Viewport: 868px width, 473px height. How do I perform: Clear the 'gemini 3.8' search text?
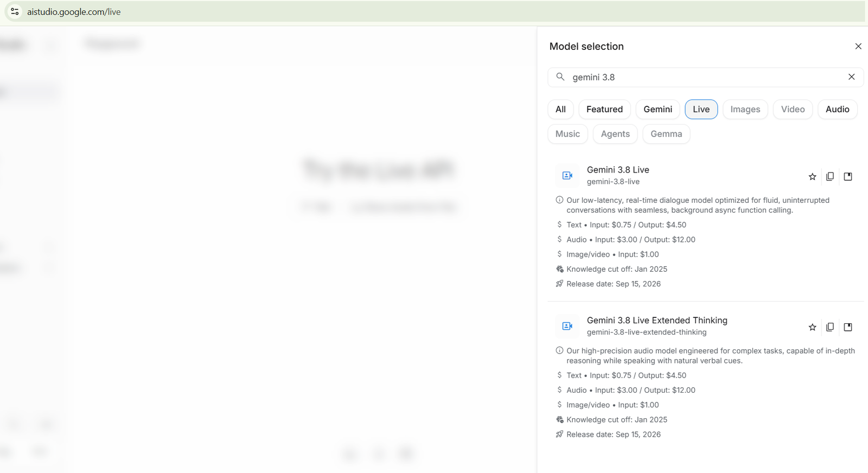tap(852, 77)
